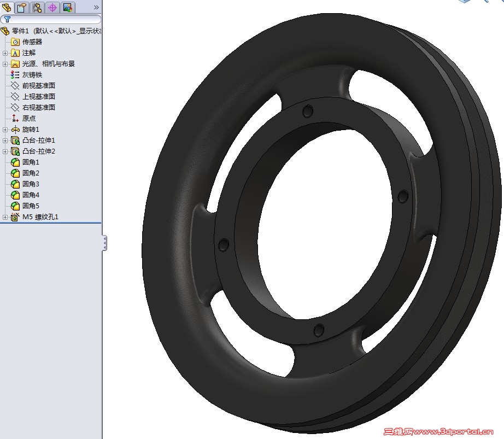This screenshot has height=439, width=504.
Task: Click the lights and cameras folder icon
Action: coord(15,64)
